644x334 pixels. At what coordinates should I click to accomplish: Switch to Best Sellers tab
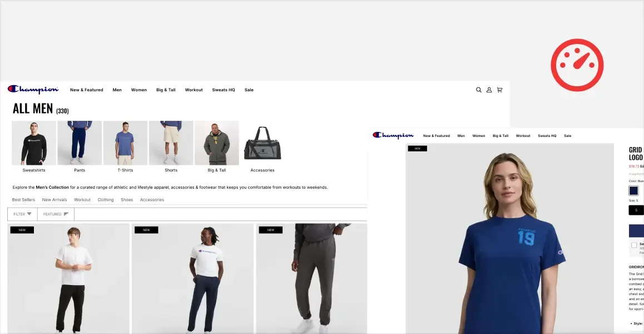click(x=23, y=200)
